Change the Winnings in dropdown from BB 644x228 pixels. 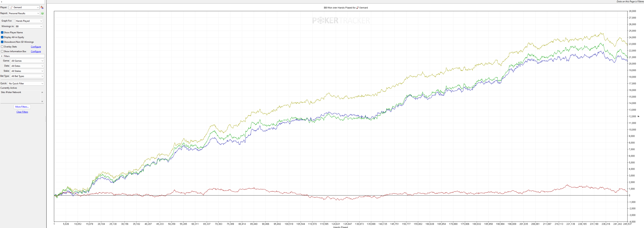pos(29,26)
